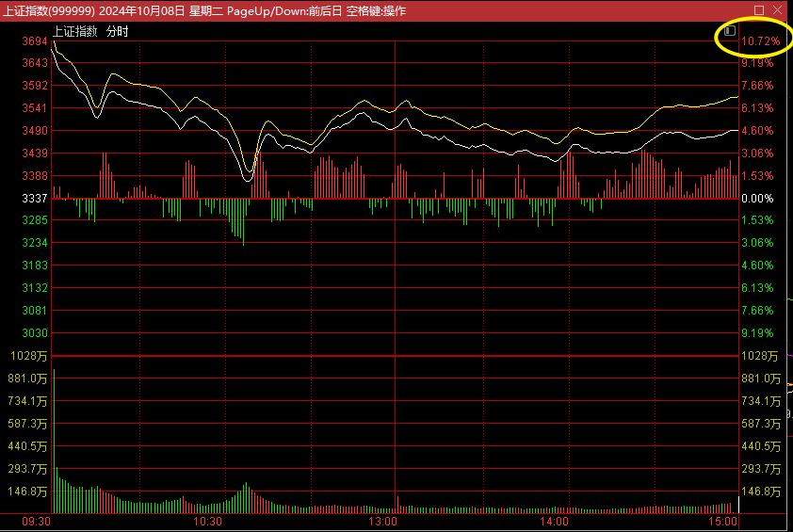Image resolution: width=793 pixels, height=532 pixels.
Task: Click the 14:00 time marker on axis
Action: [x=555, y=521]
